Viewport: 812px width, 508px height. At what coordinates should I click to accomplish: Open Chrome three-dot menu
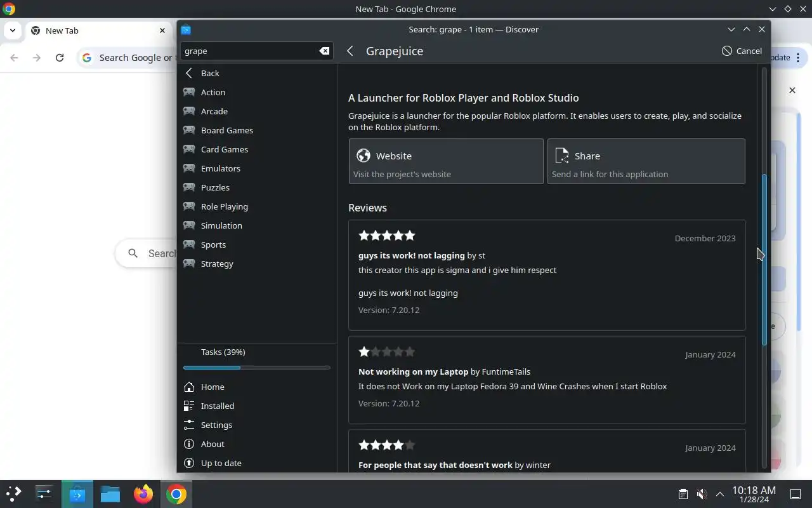798,58
